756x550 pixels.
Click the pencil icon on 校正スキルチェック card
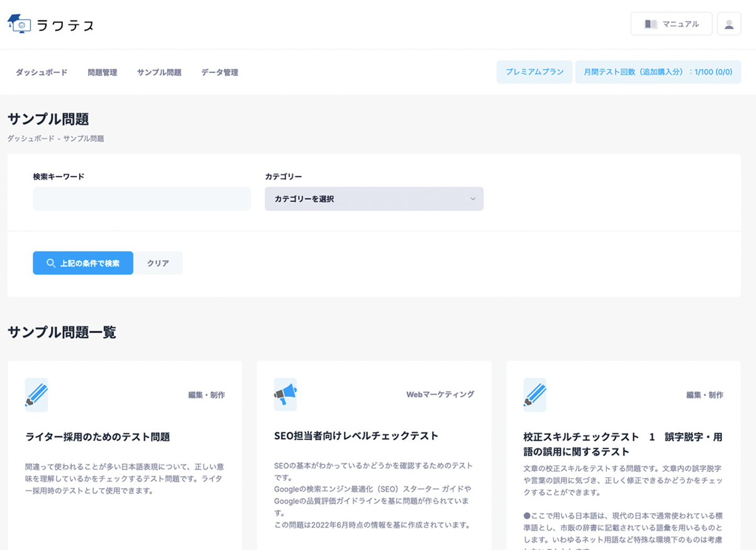tap(534, 395)
